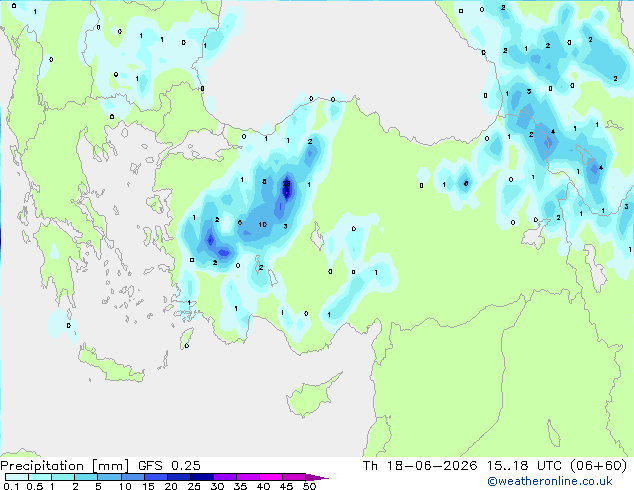Pick the 40–45 mm magenta legend swatch

click(x=271, y=477)
